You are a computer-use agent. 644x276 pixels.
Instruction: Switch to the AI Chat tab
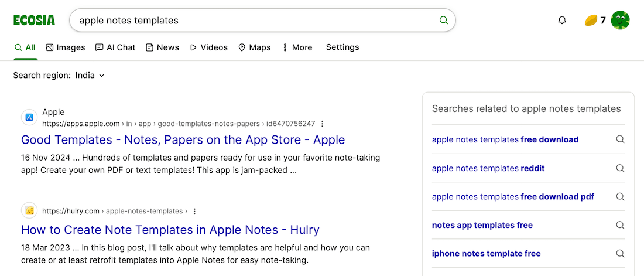click(x=115, y=47)
